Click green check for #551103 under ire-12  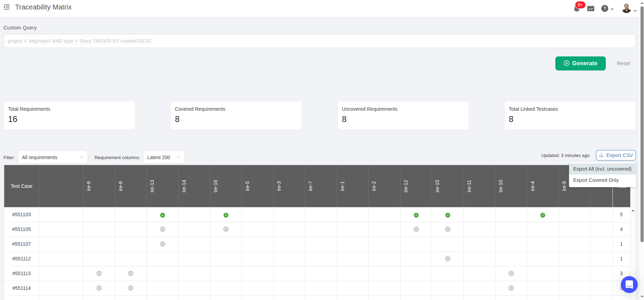[x=416, y=215]
